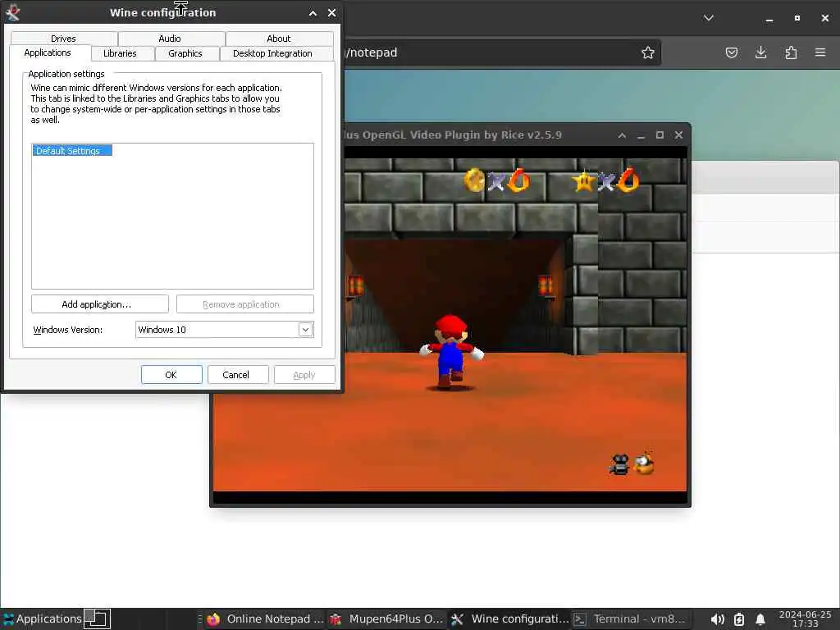The height and width of the screenshot is (630, 840).
Task: Switch to Terminal taskbar item
Action: tap(631, 619)
